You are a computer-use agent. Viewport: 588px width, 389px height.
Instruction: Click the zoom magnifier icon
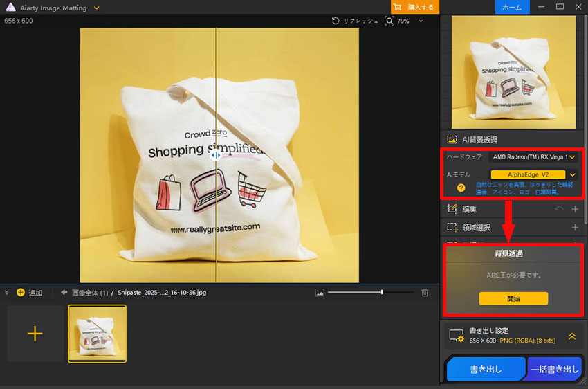coord(390,21)
